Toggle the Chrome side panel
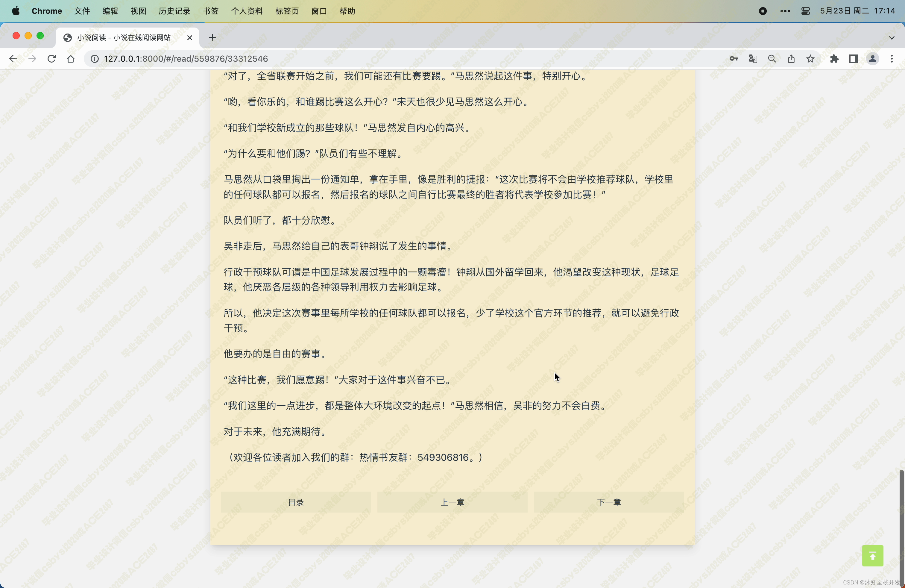Viewport: 905px width, 588px height. pyautogui.click(x=853, y=59)
